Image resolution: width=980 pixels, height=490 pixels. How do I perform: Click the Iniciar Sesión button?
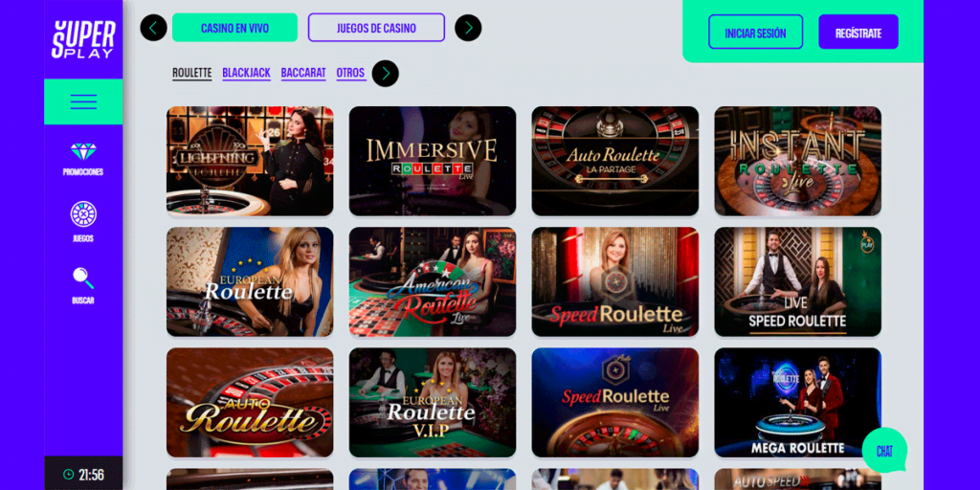pyautogui.click(x=756, y=32)
